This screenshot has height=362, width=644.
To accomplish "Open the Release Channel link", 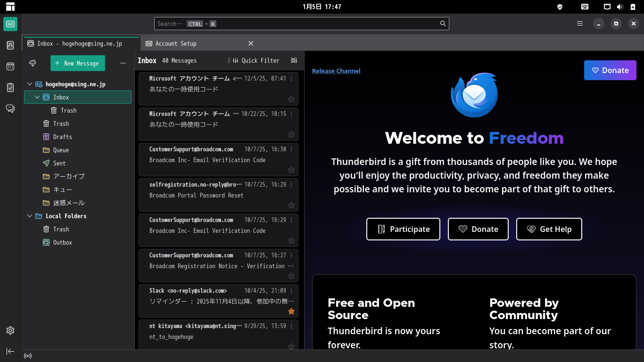I will pyautogui.click(x=336, y=71).
